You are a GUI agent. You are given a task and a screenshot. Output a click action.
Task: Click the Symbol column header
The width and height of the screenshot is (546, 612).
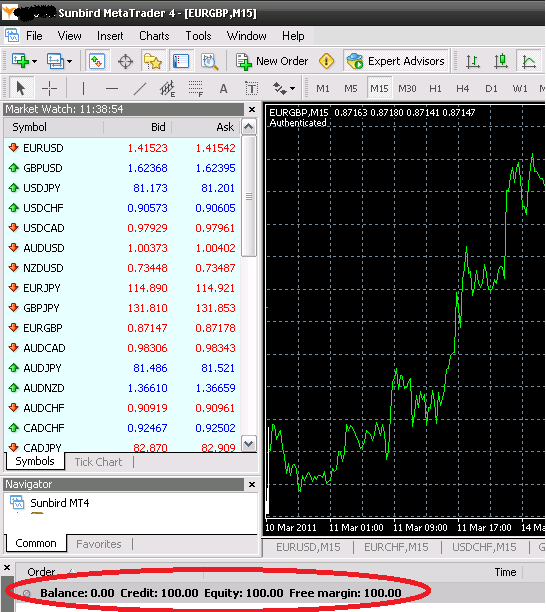(x=54, y=127)
